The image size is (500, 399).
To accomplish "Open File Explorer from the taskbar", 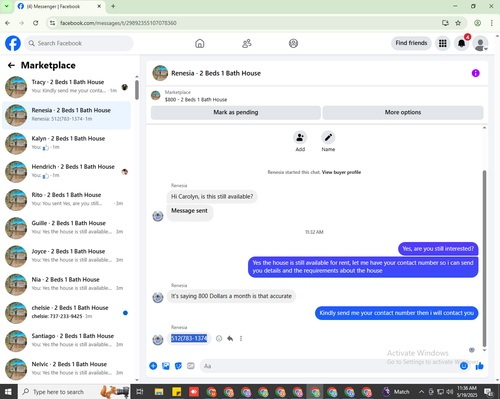I will 159,392.
